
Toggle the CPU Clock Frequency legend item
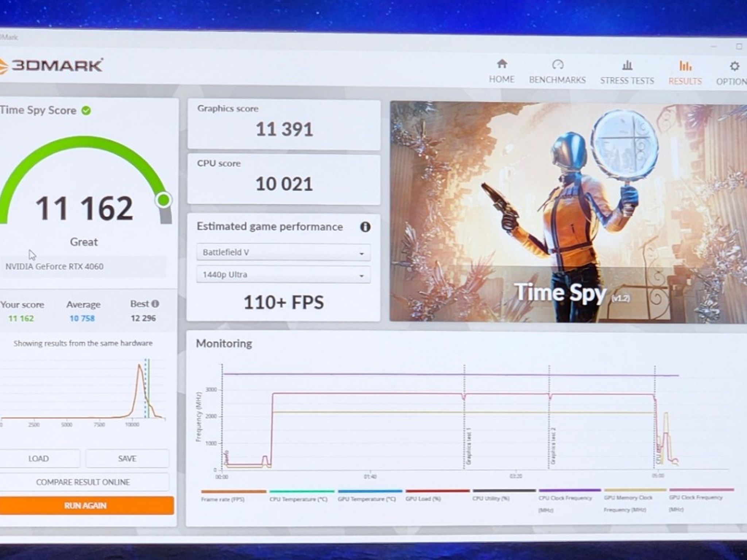coord(569,501)
